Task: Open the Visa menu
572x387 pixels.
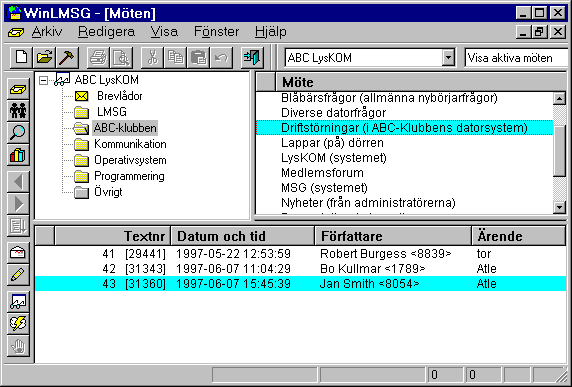Action: (164, 32)
